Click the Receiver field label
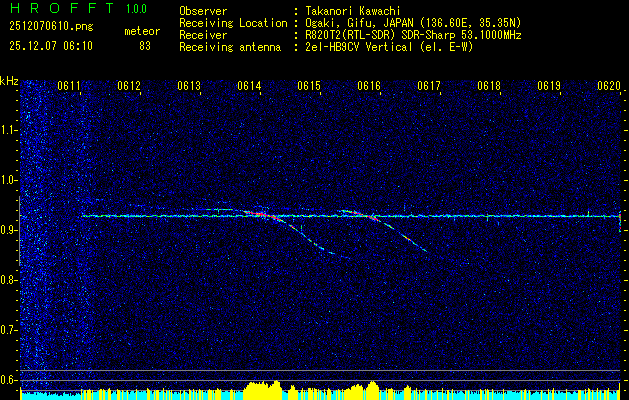 click(x=203, y=35)
